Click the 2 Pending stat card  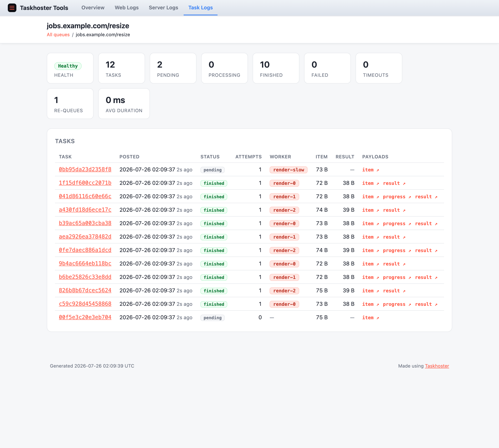pos(173,68)
